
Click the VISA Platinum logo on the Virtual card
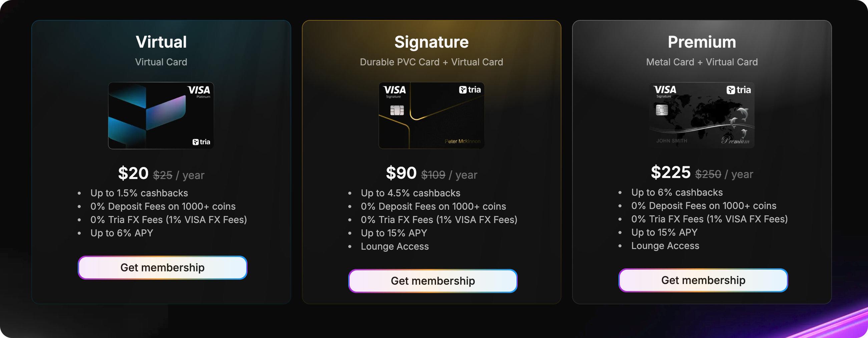[199, 91]
